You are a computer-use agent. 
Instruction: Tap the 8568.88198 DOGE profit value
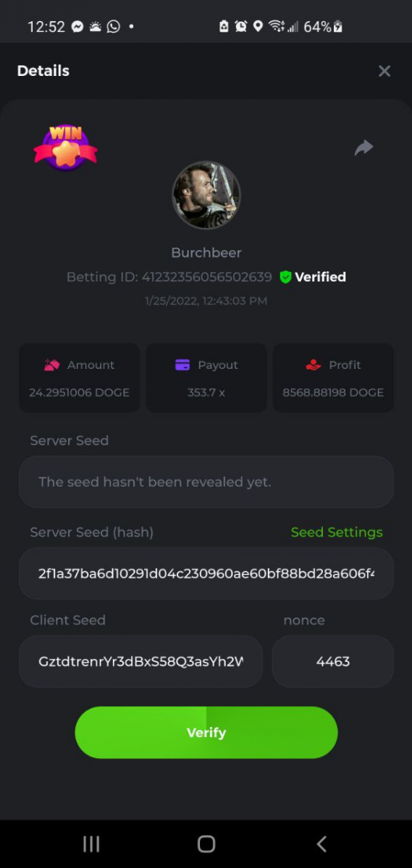pos(333,393)
